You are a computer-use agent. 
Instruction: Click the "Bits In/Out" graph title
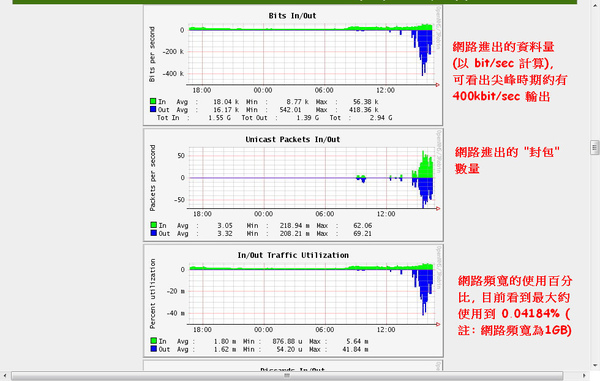click(x=292, y=16)
